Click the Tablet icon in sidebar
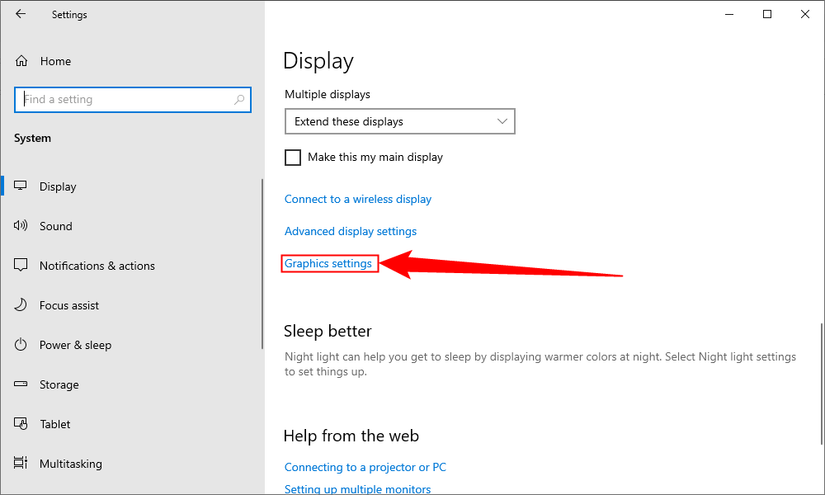The image size is (825, 495). (x=20, y=424)
